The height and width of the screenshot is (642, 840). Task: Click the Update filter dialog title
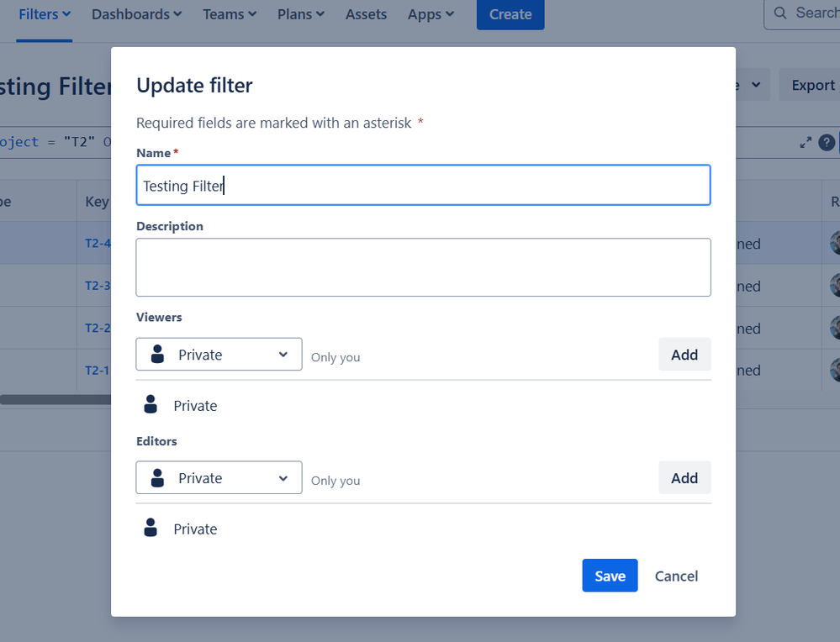tap(194, 86)
